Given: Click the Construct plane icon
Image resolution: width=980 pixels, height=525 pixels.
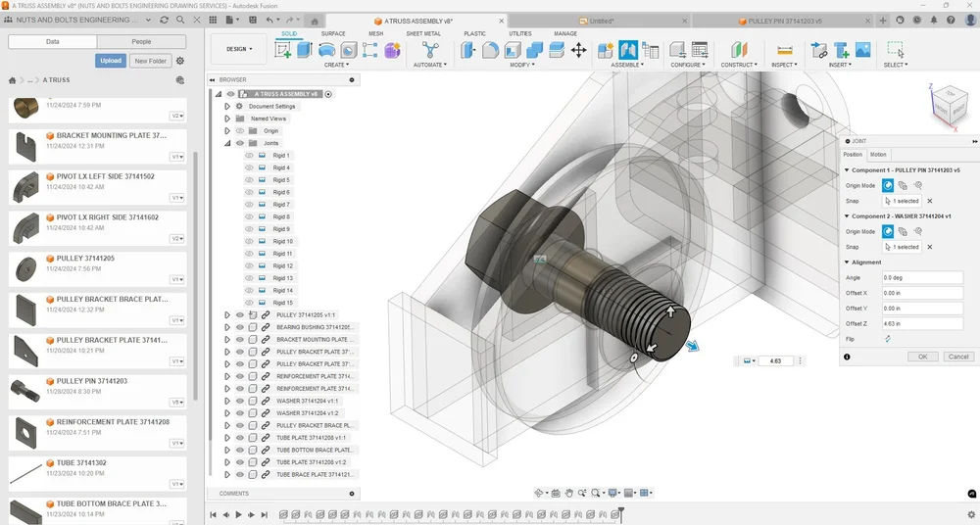Looking at the screenshot, I should click(x=739, y=50).
